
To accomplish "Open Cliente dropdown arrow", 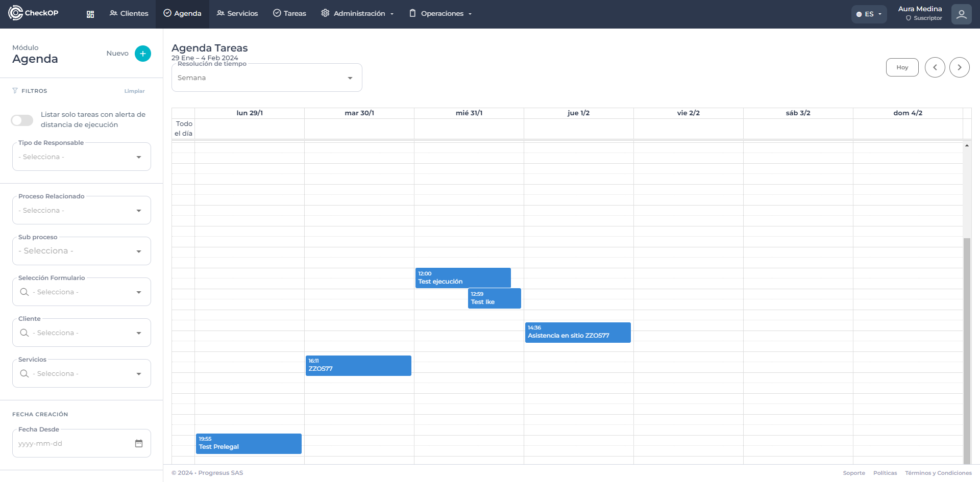I will point(139,333).
